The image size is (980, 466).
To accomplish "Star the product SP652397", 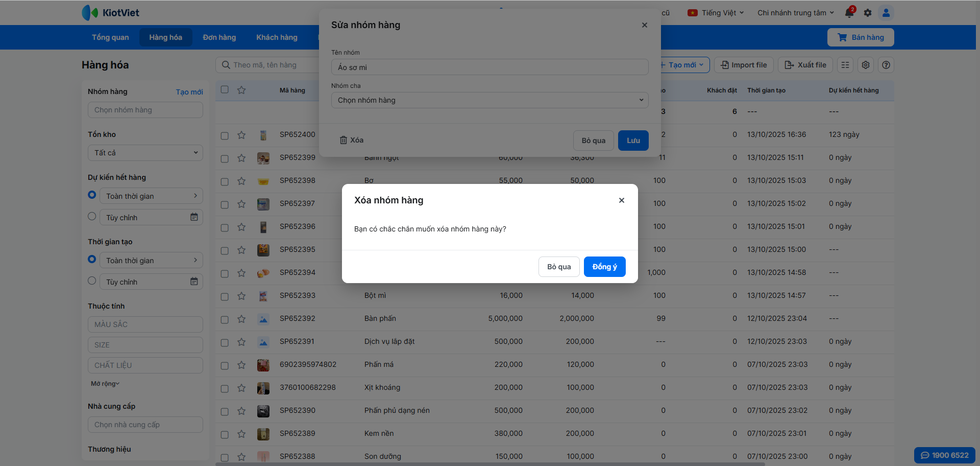I will [x=241, y=204].
